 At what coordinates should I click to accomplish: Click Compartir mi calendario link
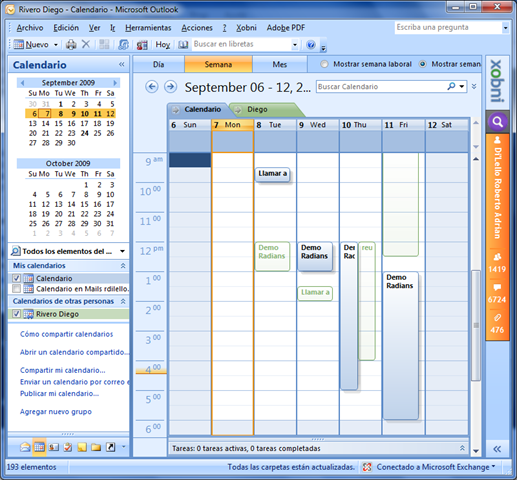click(x=63, y=370)
